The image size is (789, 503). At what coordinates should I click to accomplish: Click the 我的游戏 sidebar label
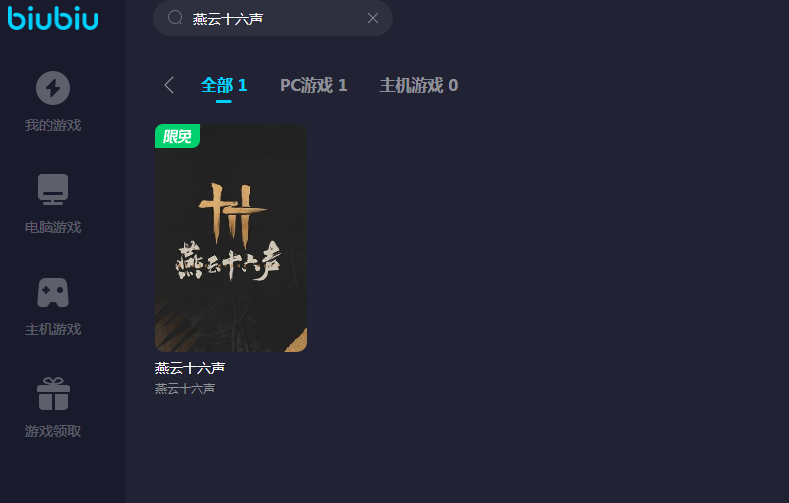click(x=53, y=125)
